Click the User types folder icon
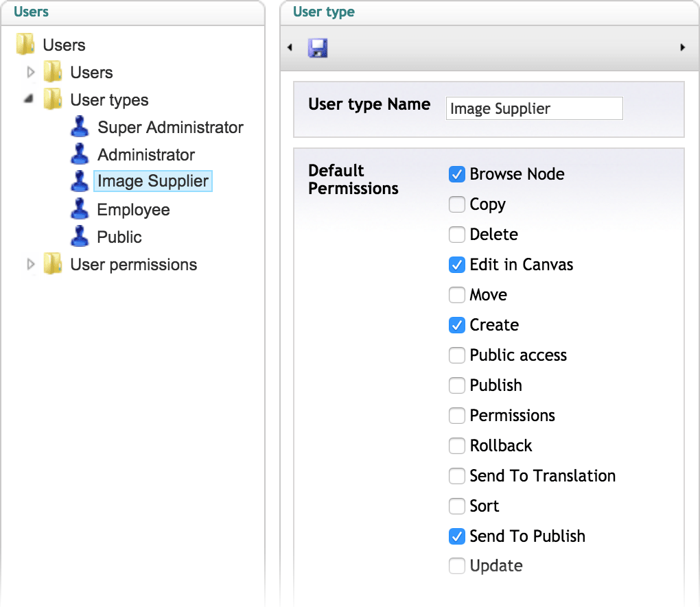Image resolution: width=700 pixels, height=607 pixels. pos(53,100)
